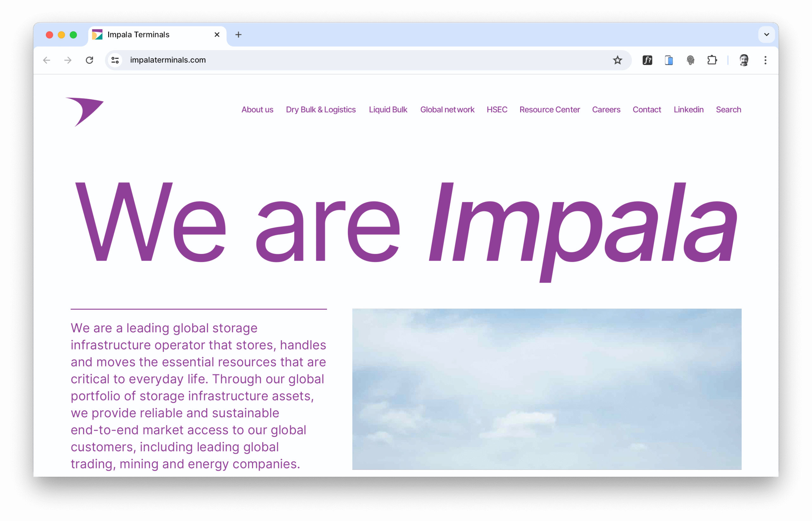Viewport: 812px width, 521px height.
Task: Click the profile avatar icon
Action: [744, 60]
